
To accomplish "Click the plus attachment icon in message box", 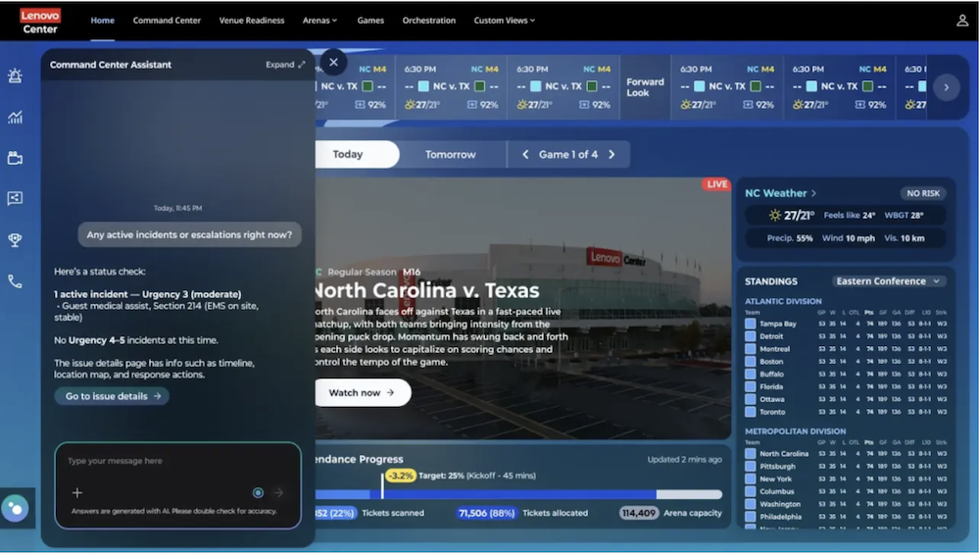I will (x=76, y=493).
